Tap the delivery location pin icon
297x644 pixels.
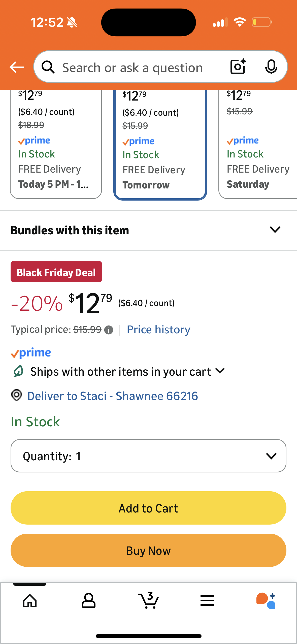click(17, 396)
